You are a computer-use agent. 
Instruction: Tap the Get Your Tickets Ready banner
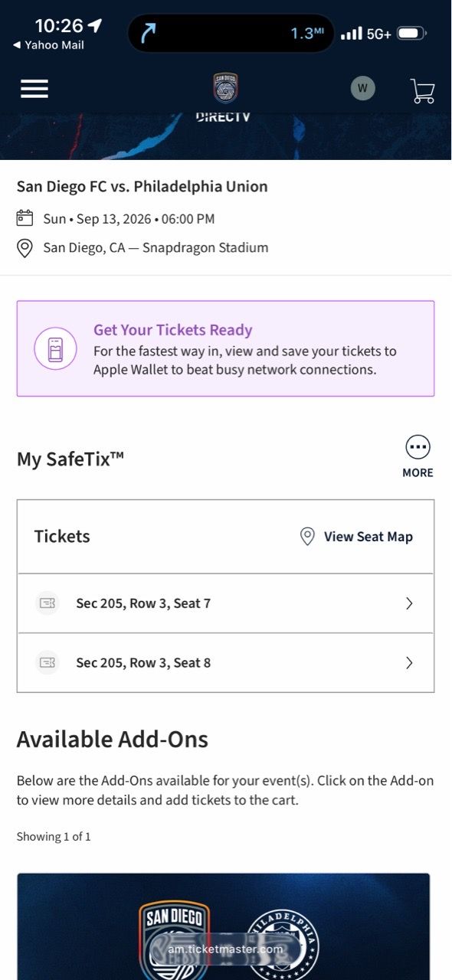pos(225,348)
